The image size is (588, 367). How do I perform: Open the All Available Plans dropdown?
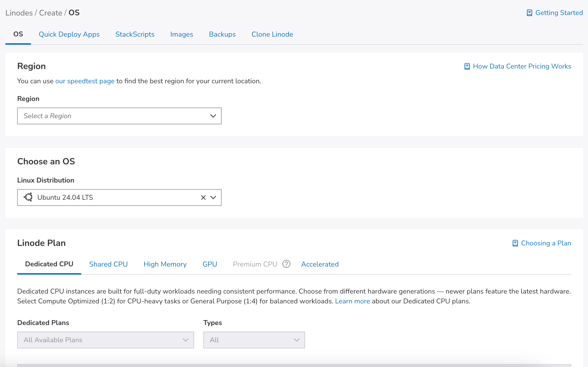105,340
